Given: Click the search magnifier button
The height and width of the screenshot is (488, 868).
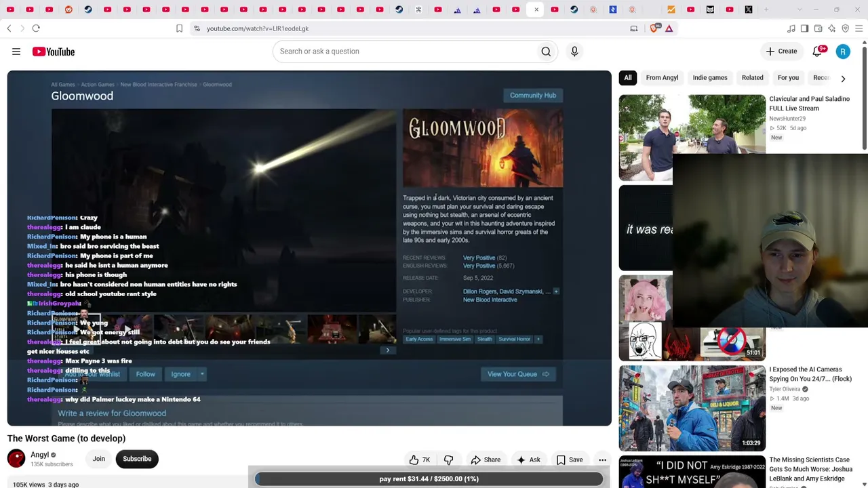Looking at the screenshot, I should [546, 52].
